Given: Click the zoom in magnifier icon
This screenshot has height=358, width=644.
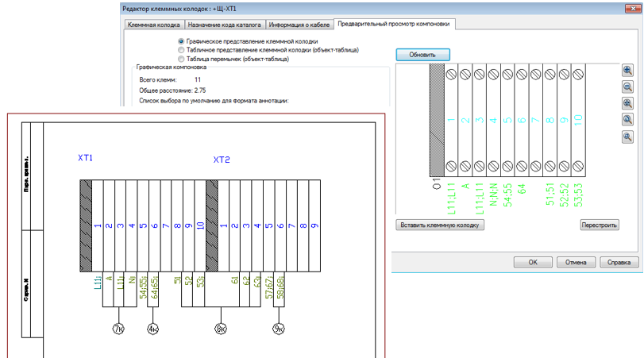Looking at the screenshot, I should pyautogui.click(x=627, y=70).
